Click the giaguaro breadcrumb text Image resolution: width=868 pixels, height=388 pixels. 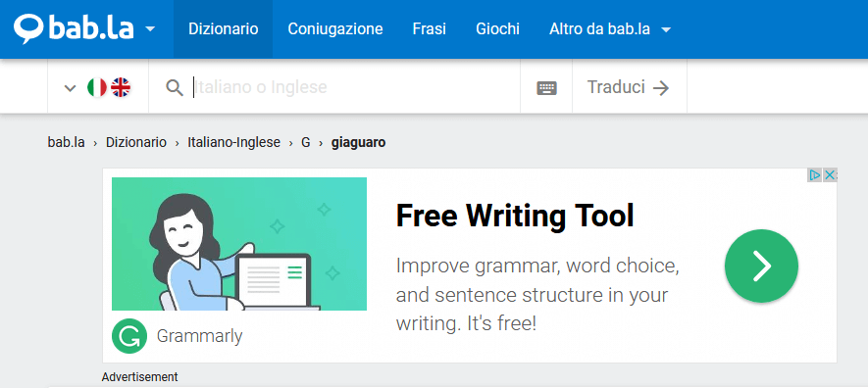[358, 143]
